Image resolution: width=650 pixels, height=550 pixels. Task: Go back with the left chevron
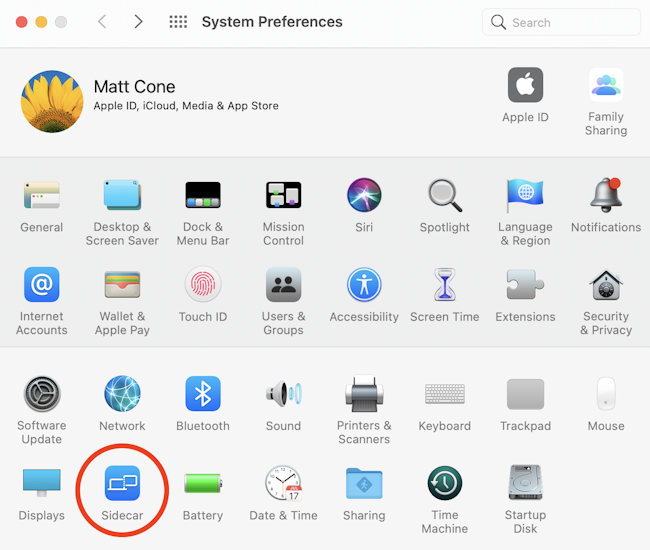[102, 22]
